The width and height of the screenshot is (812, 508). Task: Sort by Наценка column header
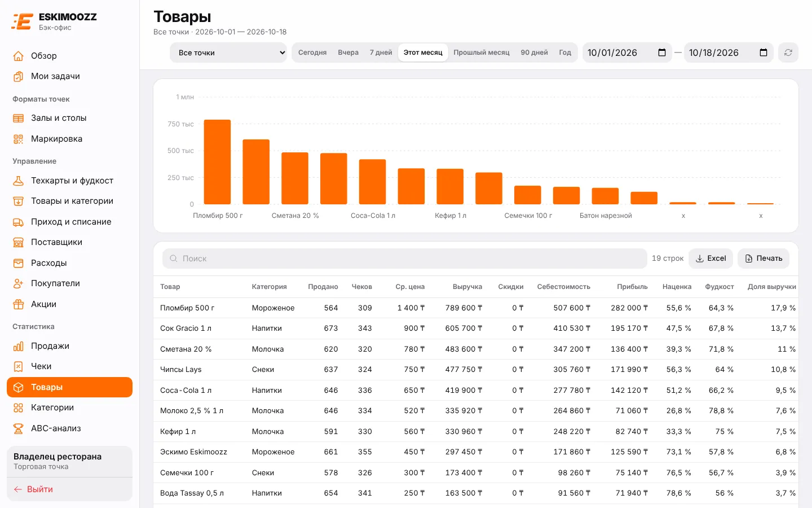point(677,287)
